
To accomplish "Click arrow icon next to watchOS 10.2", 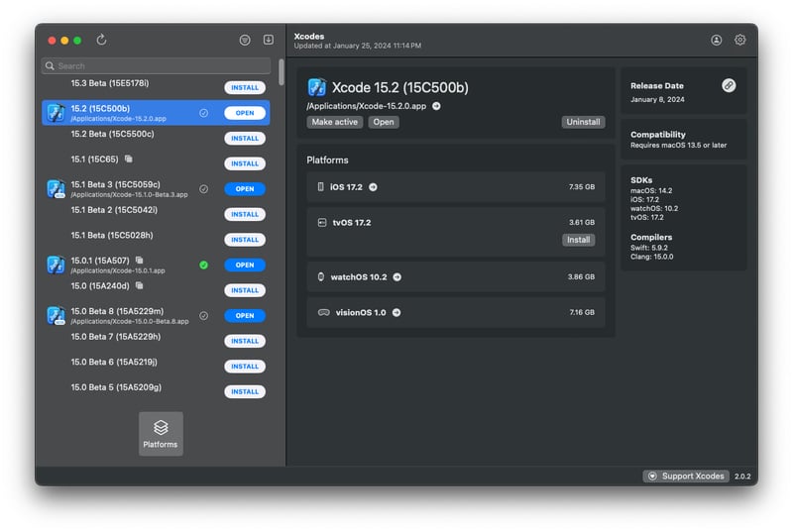I will click(x=397, y=276).
